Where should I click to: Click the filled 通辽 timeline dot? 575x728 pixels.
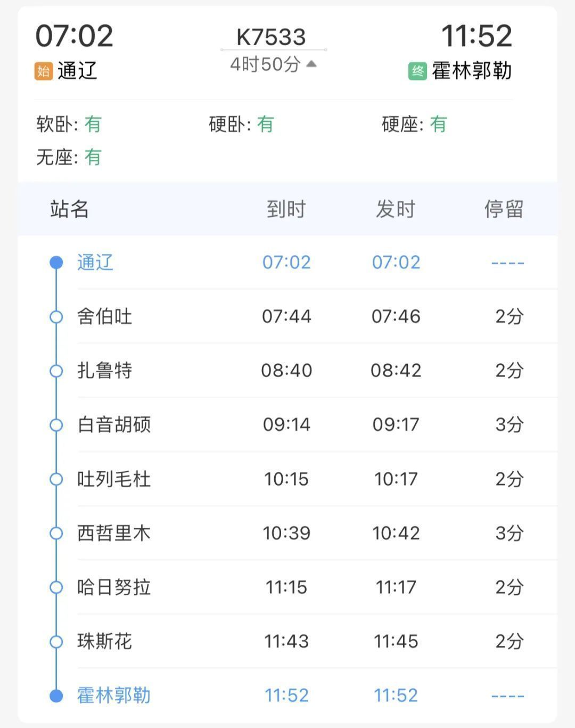(x=56, y=263)
